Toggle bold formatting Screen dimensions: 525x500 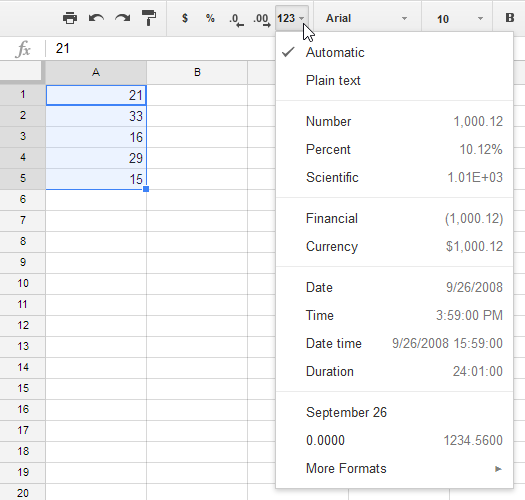coord(510,18)
